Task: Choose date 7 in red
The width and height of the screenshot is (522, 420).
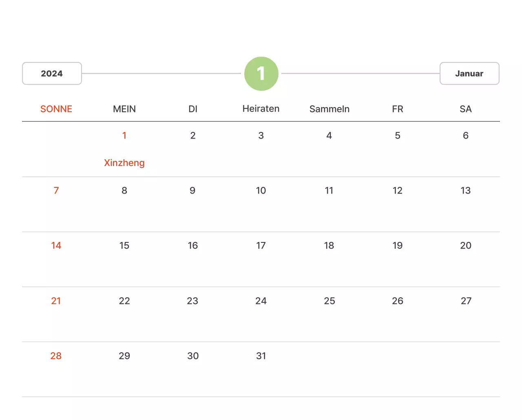Action: [56, 191]
